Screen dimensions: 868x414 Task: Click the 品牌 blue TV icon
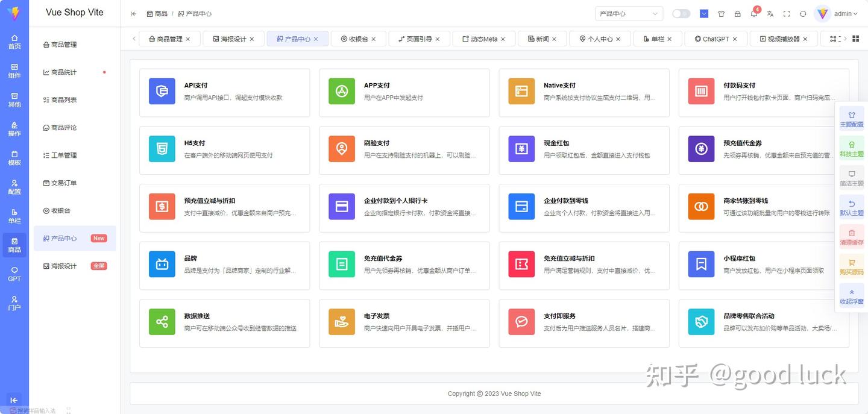(162, 264)
